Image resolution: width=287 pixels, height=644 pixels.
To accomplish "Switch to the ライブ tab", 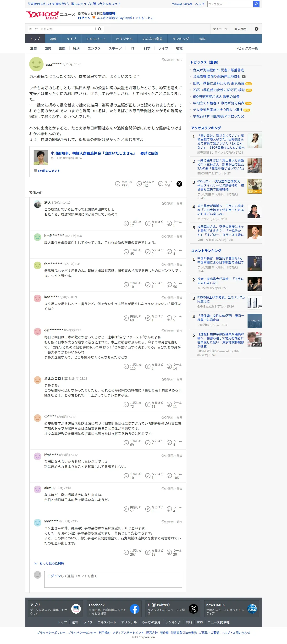I will pos(71,39).
